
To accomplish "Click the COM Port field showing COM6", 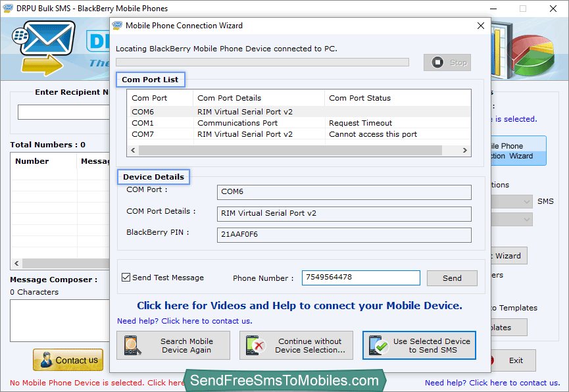I will pos(344,192).
